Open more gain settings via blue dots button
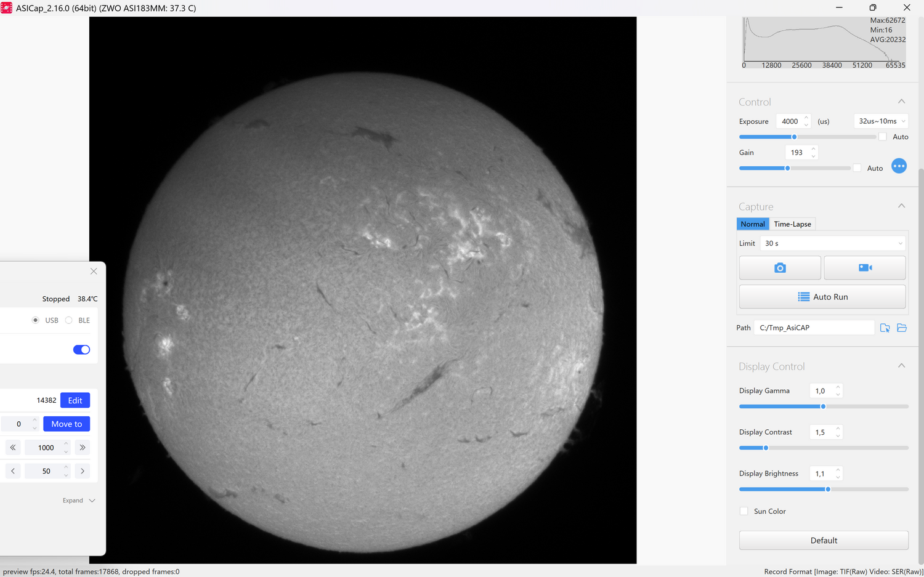Screen dimensions: 924x577 tap(899, 166)
